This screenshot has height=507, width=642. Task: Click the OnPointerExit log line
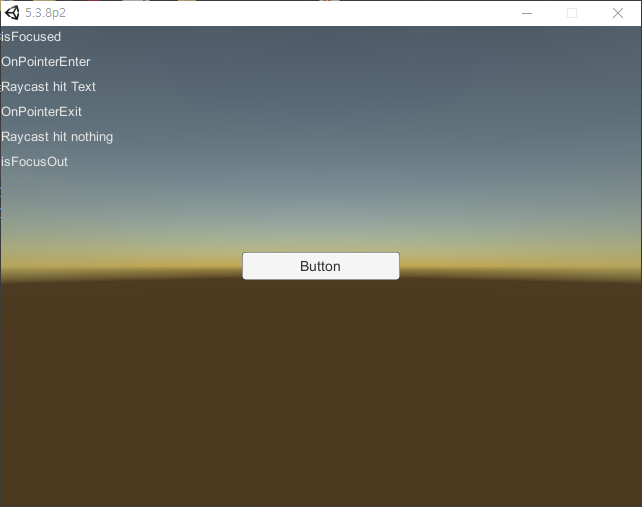pos(41,112)
